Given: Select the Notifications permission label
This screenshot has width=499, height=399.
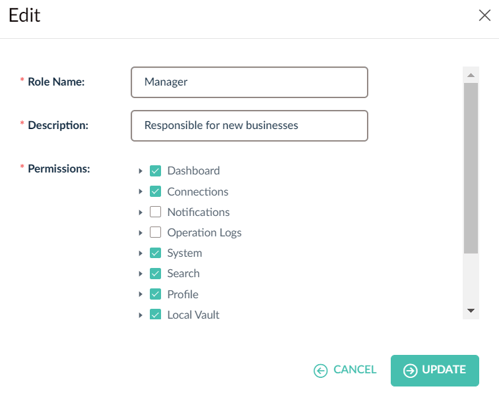Looking at the screenshot, I should (x=198, y=212).
